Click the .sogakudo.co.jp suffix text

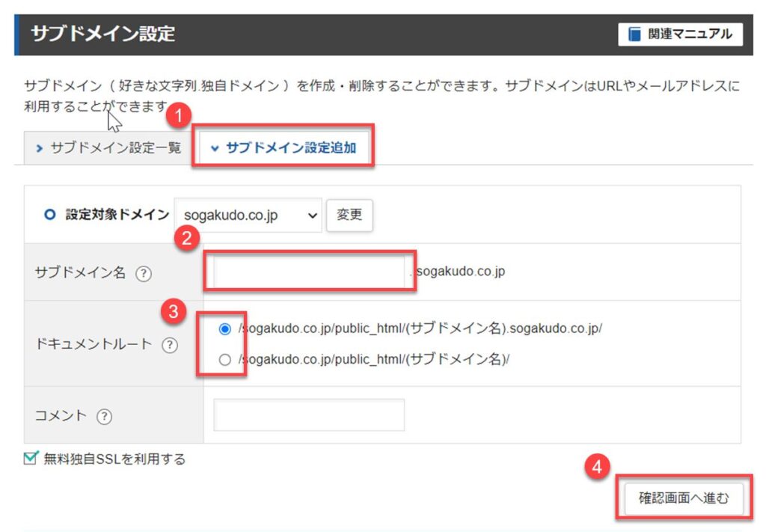(x=458, y=271)
